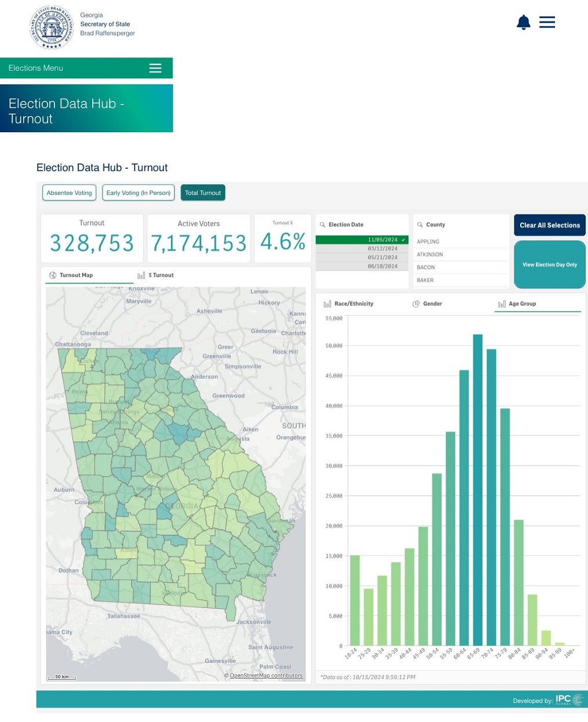
Task: Expand the Elections Menu
Action: (86, 68)
